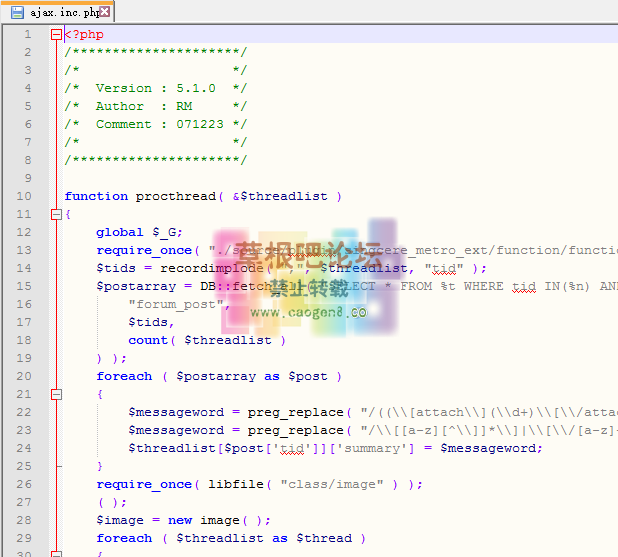The image size is (618, 557).
Task: Collapse the procthread function body at line 11
Action: pos(56,214)
